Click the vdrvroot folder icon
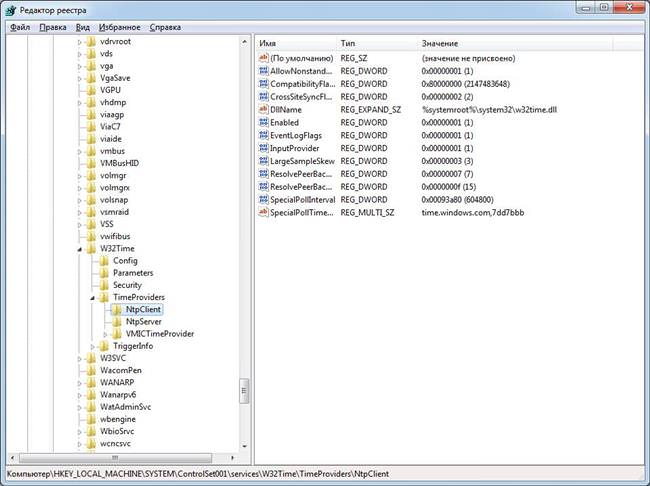 tap(91, 41)
